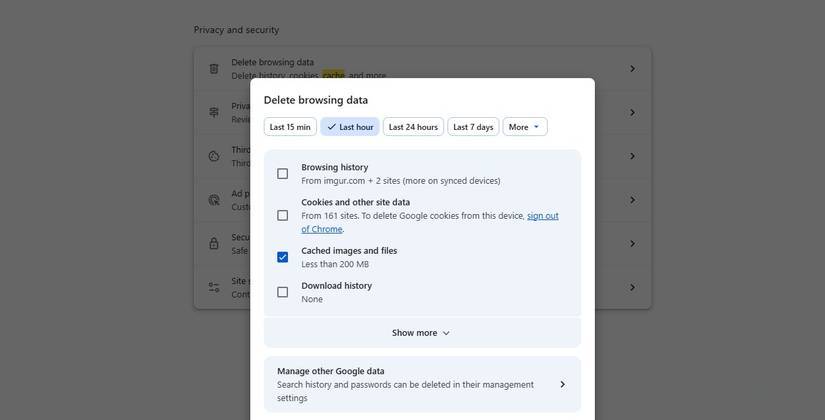
Task: Click the Site settings sliders icon
Action: tap(214, 287)
